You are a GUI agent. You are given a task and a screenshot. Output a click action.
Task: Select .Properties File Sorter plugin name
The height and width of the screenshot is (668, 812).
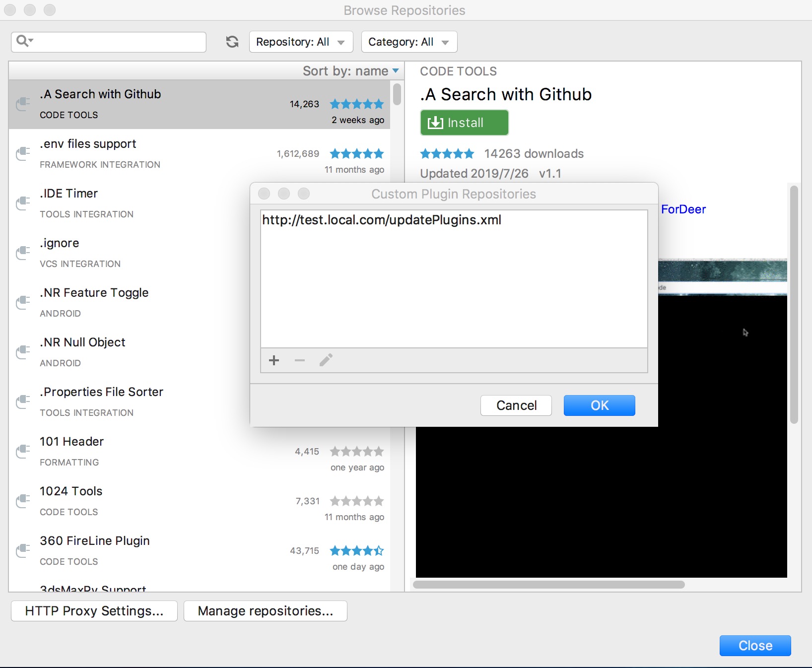(101, 392)
